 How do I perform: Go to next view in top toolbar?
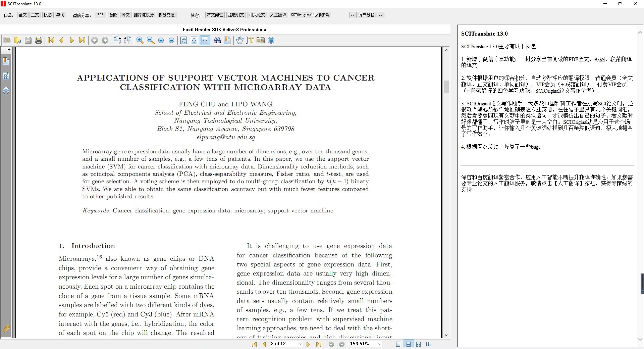point(105,40)
